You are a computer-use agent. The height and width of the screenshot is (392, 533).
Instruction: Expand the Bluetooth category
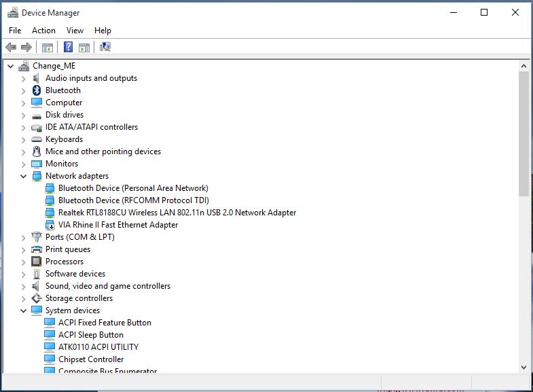pos(24,91)
